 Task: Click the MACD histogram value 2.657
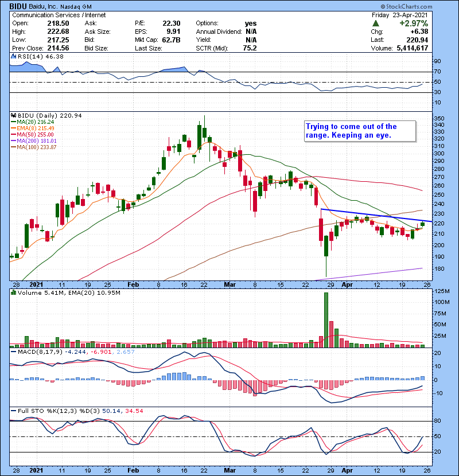[x=125, y=352]
